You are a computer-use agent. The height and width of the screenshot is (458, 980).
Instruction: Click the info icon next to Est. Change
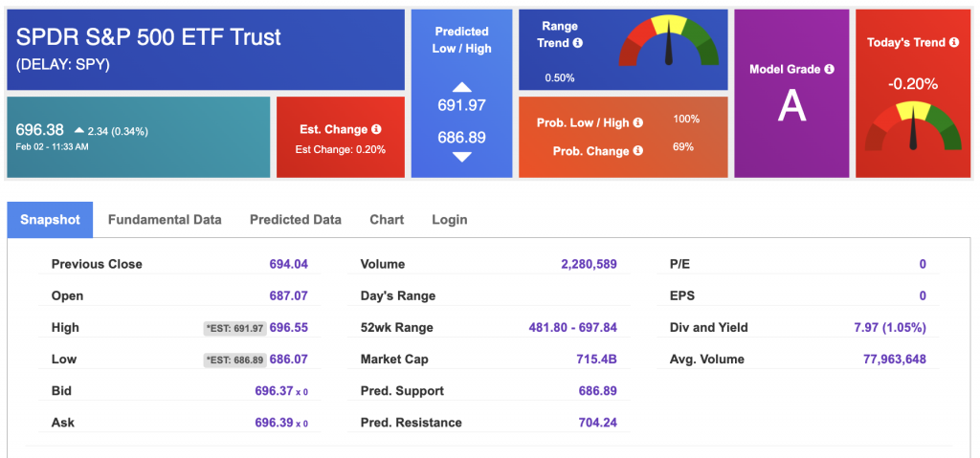point(377,129)
